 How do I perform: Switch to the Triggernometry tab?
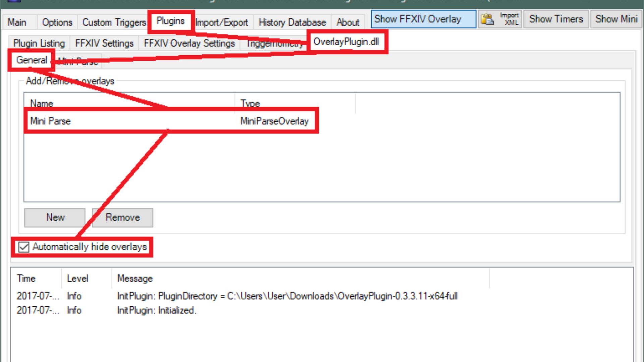(275, 43)
